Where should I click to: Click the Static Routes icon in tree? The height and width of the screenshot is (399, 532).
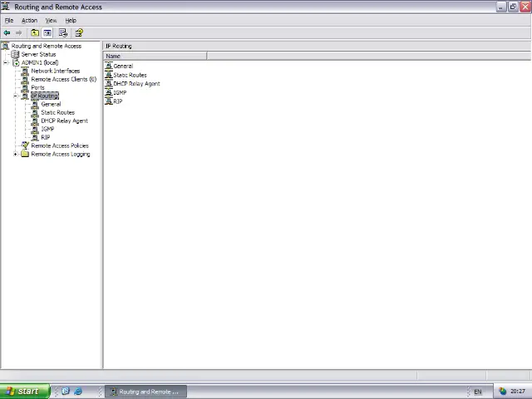(35, 113)
